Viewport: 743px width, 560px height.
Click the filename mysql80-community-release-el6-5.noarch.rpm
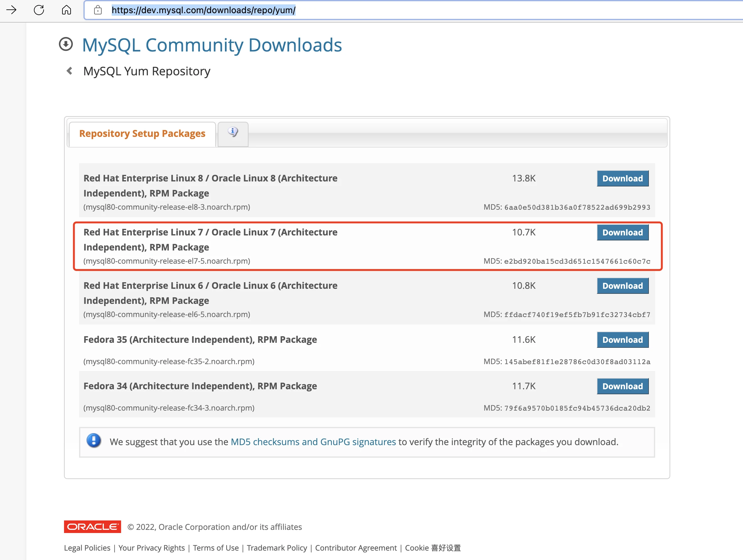[167, 315]
